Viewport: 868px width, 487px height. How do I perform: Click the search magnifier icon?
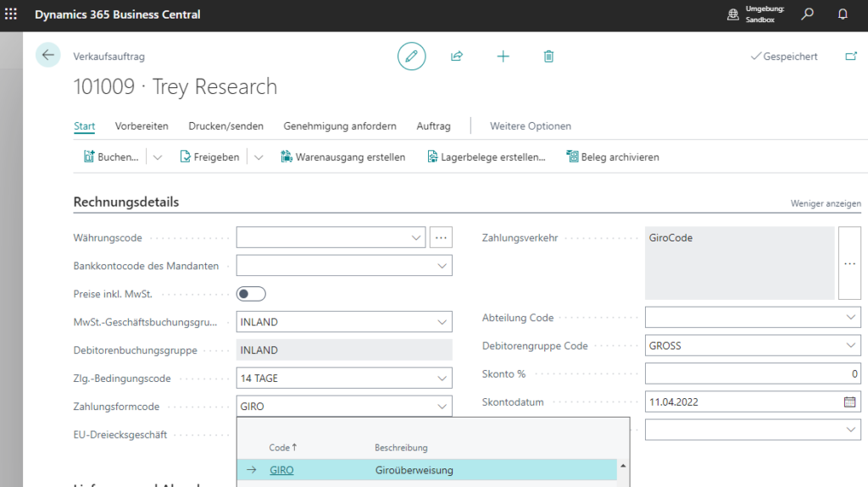click(x=807, y=15)
